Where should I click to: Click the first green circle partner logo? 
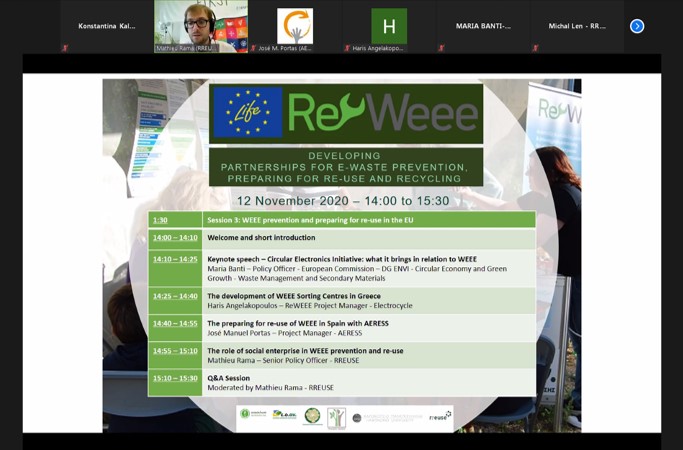tap(253, 413)
